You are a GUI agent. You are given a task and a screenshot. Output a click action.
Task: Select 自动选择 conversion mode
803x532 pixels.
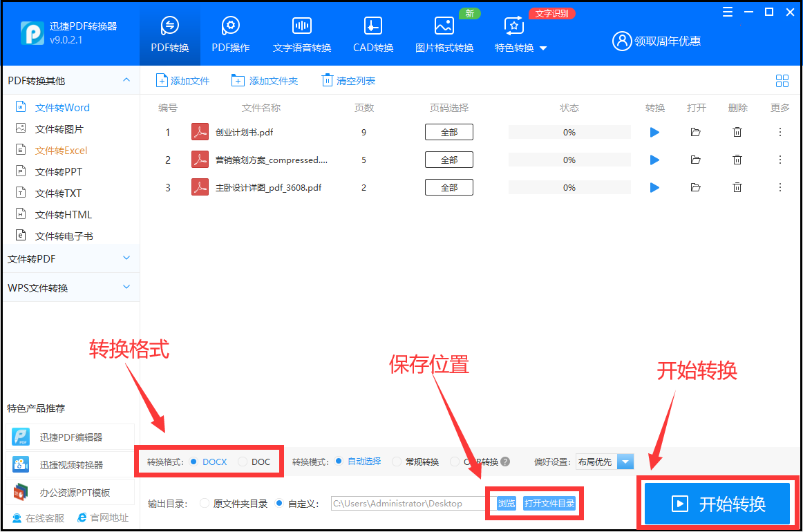point(339,462)
